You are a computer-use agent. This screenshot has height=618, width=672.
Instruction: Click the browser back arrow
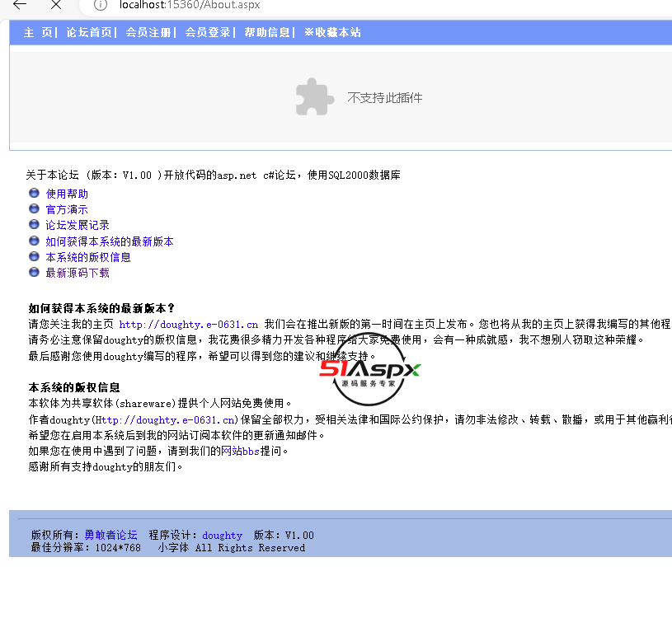(20, 5)
